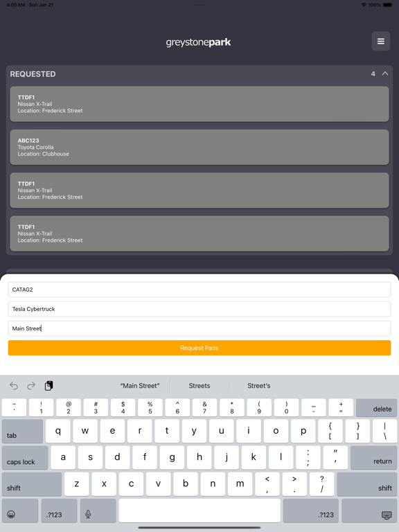Open the ABC123 Toyota Corolla card
This screenshot has width=399, height=532.
pos(199,147)
